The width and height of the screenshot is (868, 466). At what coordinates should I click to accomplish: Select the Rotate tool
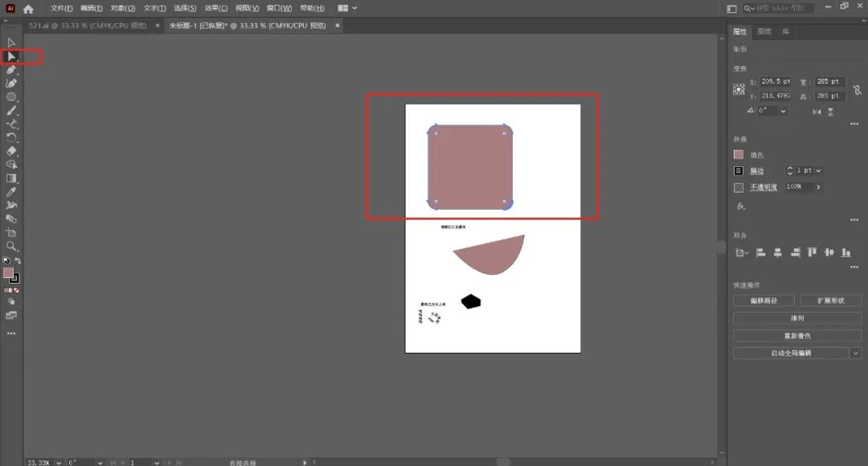11,137
